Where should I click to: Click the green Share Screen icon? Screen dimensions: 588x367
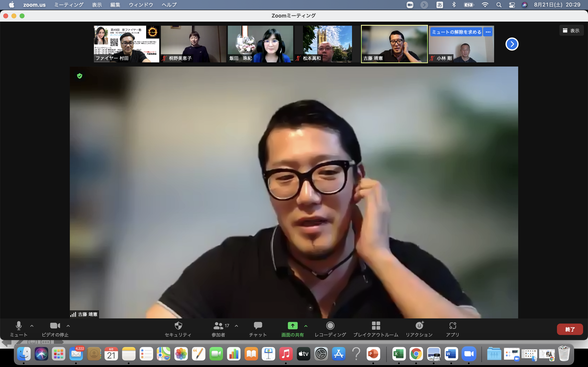[x=293, y=326]
